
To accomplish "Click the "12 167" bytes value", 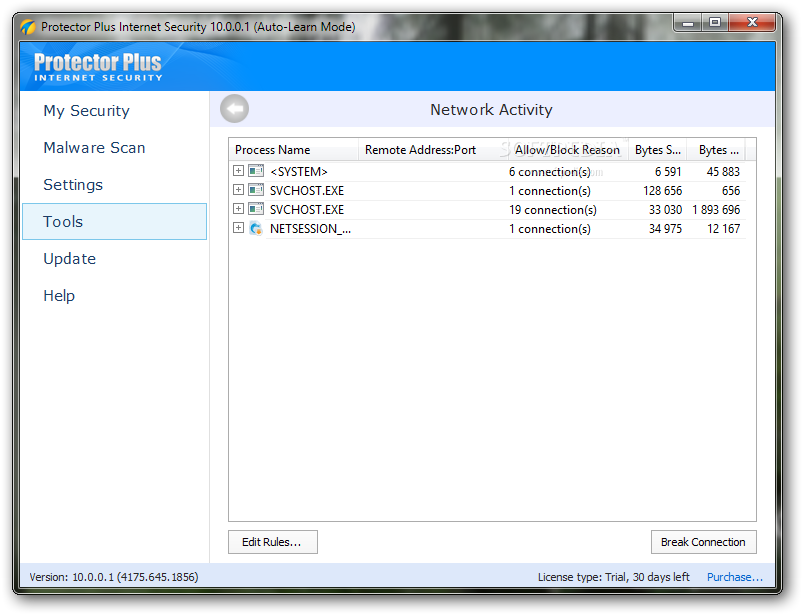I will pyautogui.click(x=723, y=228).
